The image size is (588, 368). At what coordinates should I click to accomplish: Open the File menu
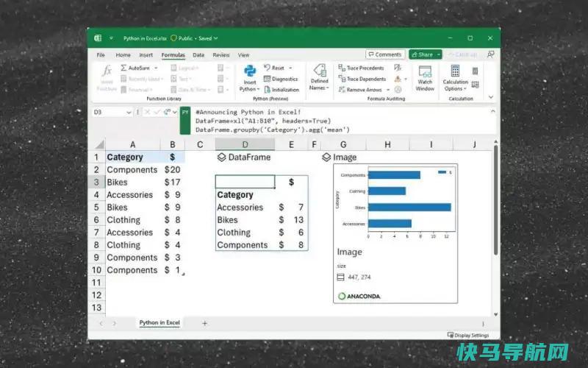[x=101, y=54]
